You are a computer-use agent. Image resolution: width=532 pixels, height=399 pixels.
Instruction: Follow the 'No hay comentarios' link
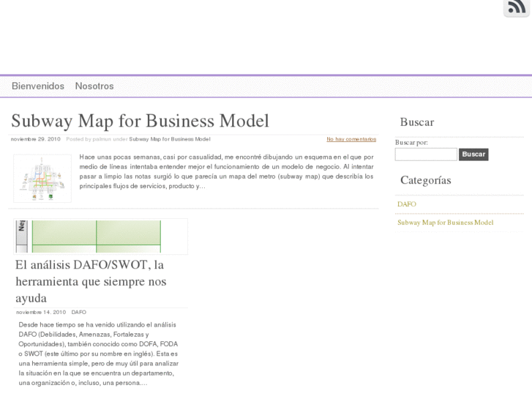click(x=351, y=139)
